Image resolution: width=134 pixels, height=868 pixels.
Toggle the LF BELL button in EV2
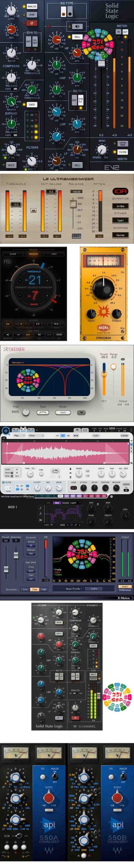pos(77,165)
